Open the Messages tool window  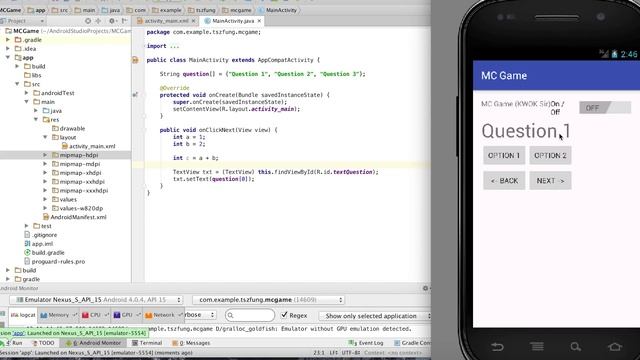pos(191,343)
